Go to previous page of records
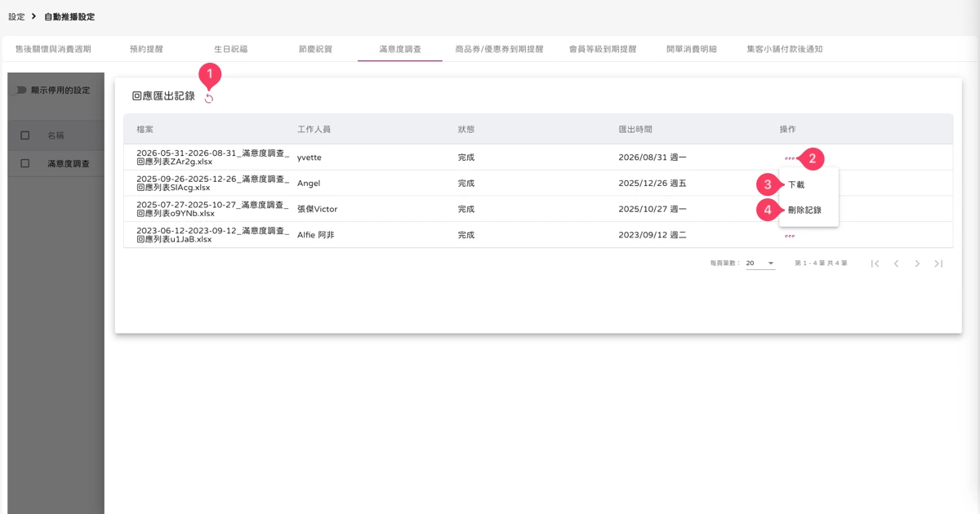Viewport: 980px width, 514px height. (896, 264)
